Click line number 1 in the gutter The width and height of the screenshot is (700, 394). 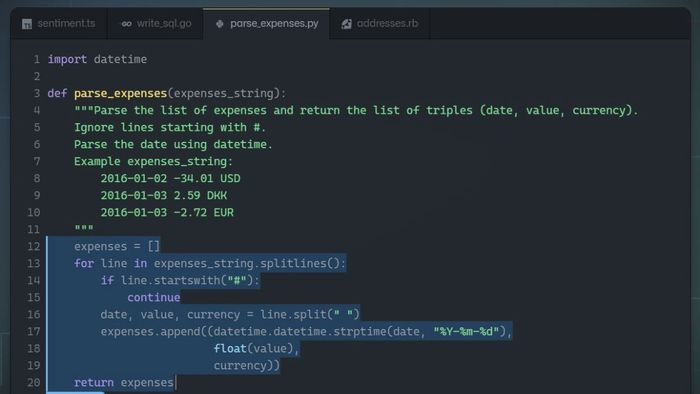click(x=37, y=59)
